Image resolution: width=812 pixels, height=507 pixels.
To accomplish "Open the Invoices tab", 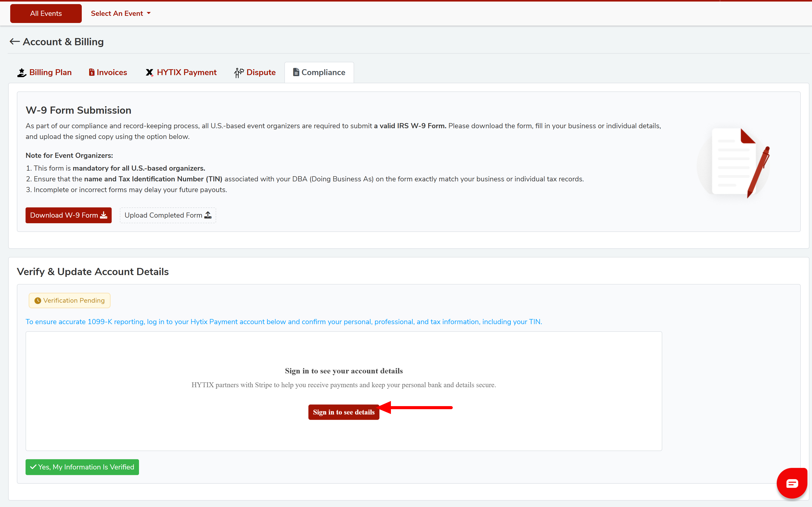I will coord(111,73).
